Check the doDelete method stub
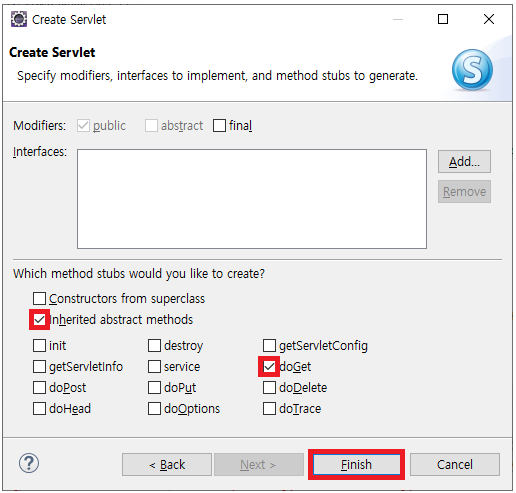 pos(269,388)
